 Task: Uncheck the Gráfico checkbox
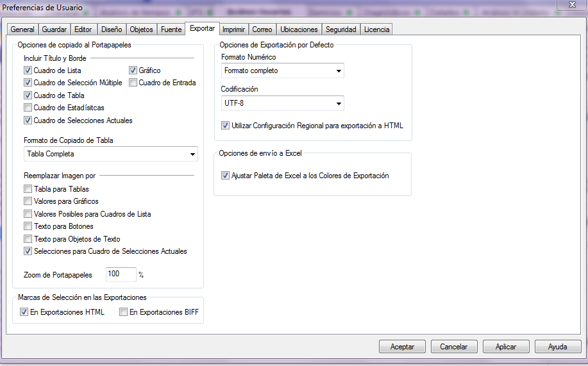pos(133,70)
